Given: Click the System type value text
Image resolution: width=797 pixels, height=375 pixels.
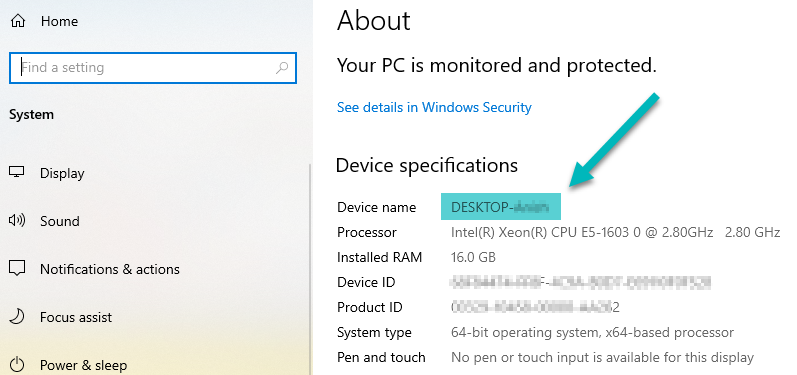Looking at the screenshot, I should [592, 333].
